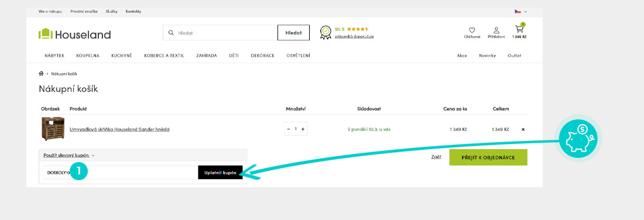Open the Koberce a textil menu
This screenshot has width=644, height=220.
coord(165,56)
